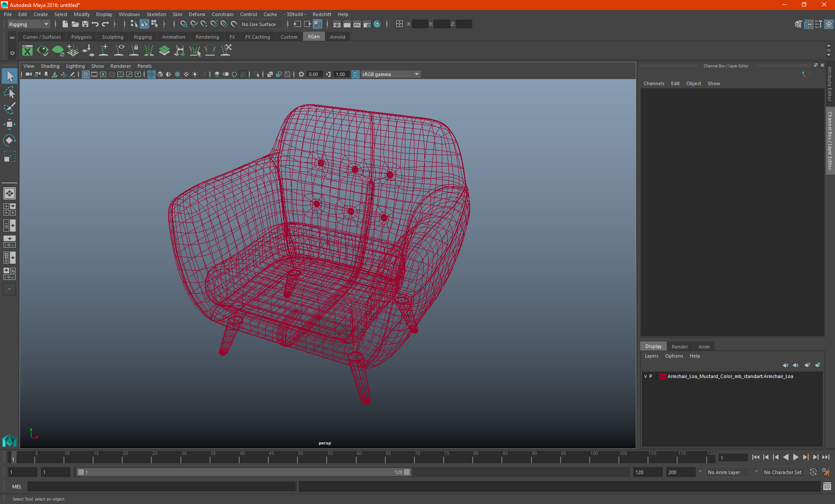Click the Arnold menu tab
Screen dimensions: 835x504
[x=338, y=36]
